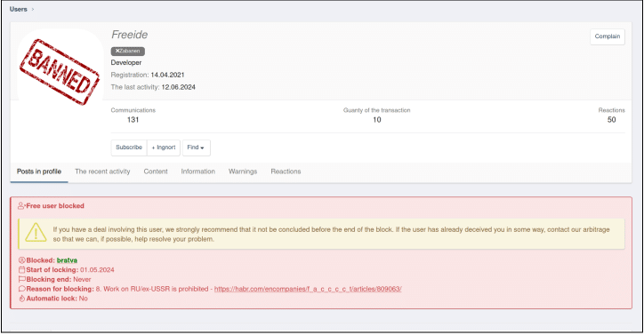Click the blocked user icon beside Free user blocked
Screen dimensions: 644x335
pyautogui.click(x=21, y=206)
